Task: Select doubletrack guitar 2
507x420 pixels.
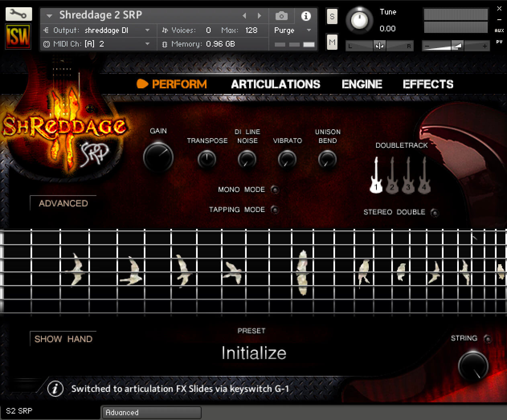Action: pos(392,175)
